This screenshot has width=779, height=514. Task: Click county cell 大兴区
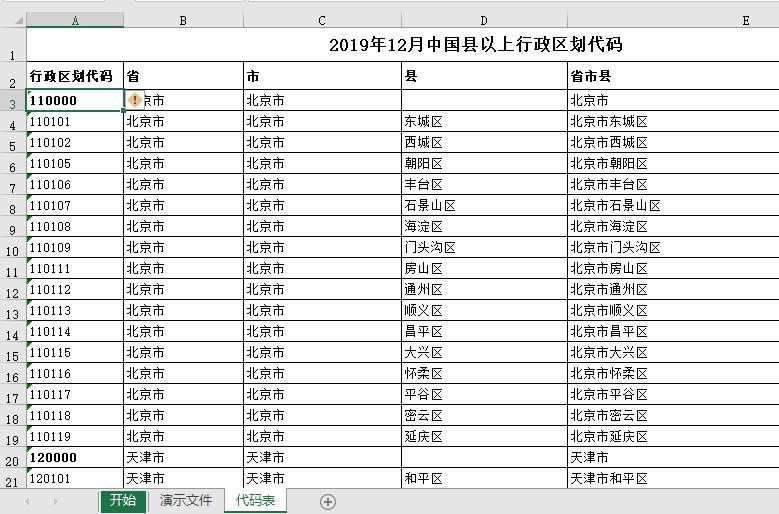pos(484,353)
